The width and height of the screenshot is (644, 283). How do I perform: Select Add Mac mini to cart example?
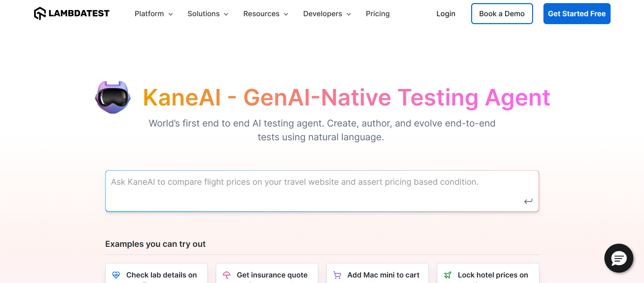tap(377, 273)
